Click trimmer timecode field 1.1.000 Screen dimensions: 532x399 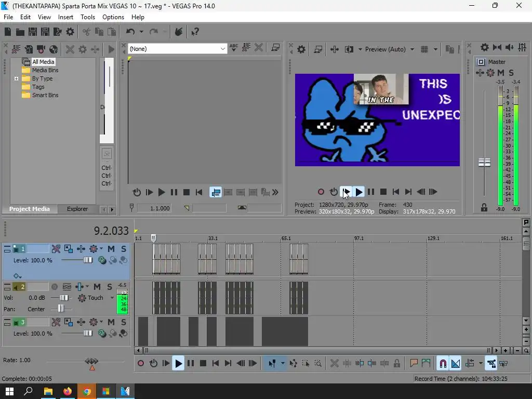(x=154, y=208)
